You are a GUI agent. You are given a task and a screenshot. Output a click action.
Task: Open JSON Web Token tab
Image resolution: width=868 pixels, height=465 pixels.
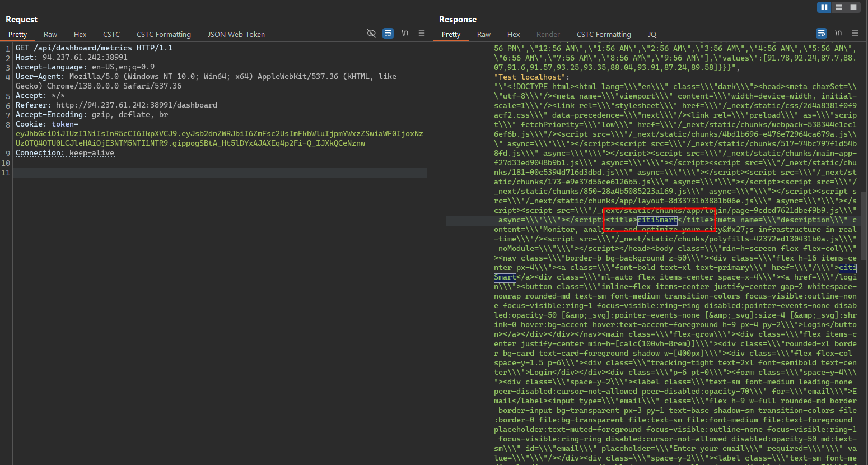point(236,35)
